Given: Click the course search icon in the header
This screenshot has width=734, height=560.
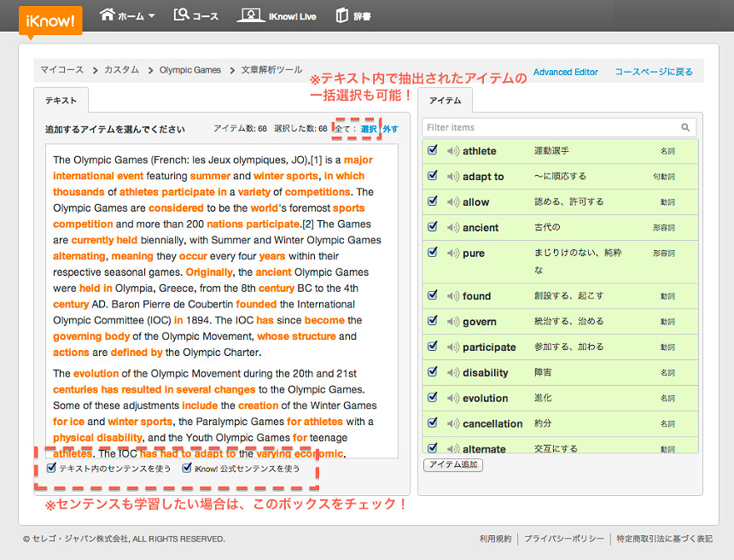Looking at the screenshot, I should tap(182, 15).
